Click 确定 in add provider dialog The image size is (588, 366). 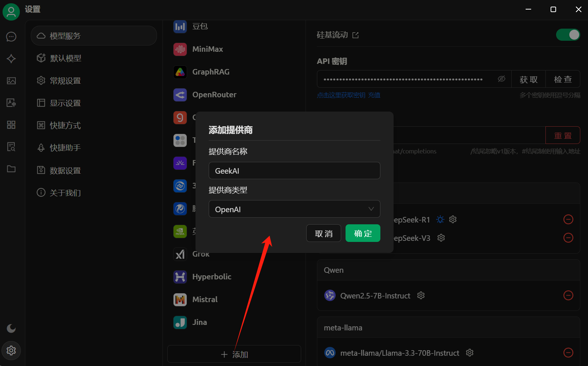(x=363, y=233)
